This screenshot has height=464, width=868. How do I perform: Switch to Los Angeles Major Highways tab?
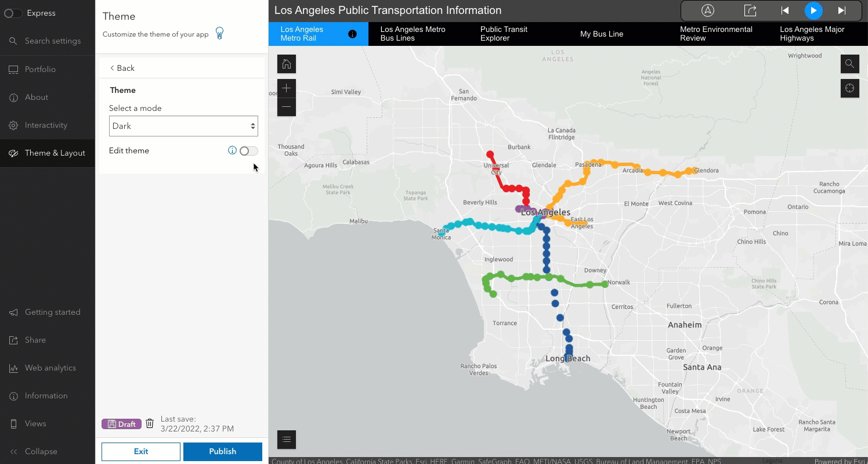click(x=818, y=34)
